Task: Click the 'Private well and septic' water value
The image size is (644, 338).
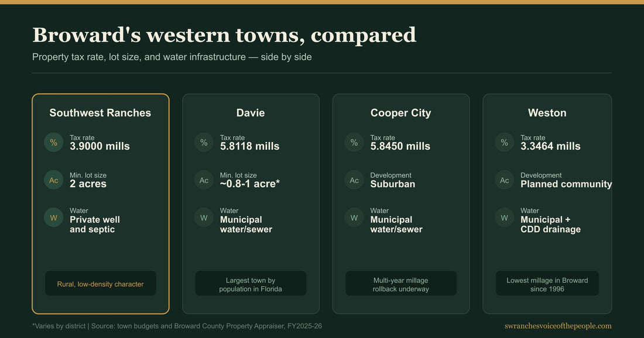Action: pyautogui.click(x=95, y=225)
